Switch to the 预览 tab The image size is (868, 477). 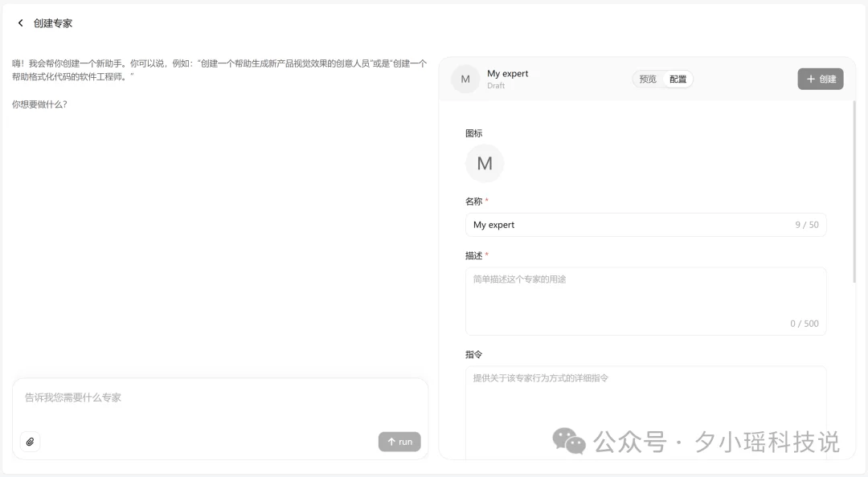pos(648,79)
